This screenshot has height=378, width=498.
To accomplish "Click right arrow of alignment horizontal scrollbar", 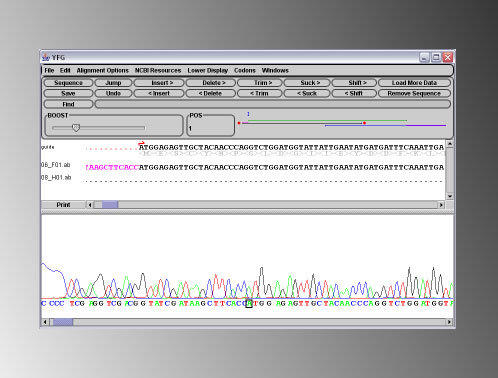I will 441,205.
